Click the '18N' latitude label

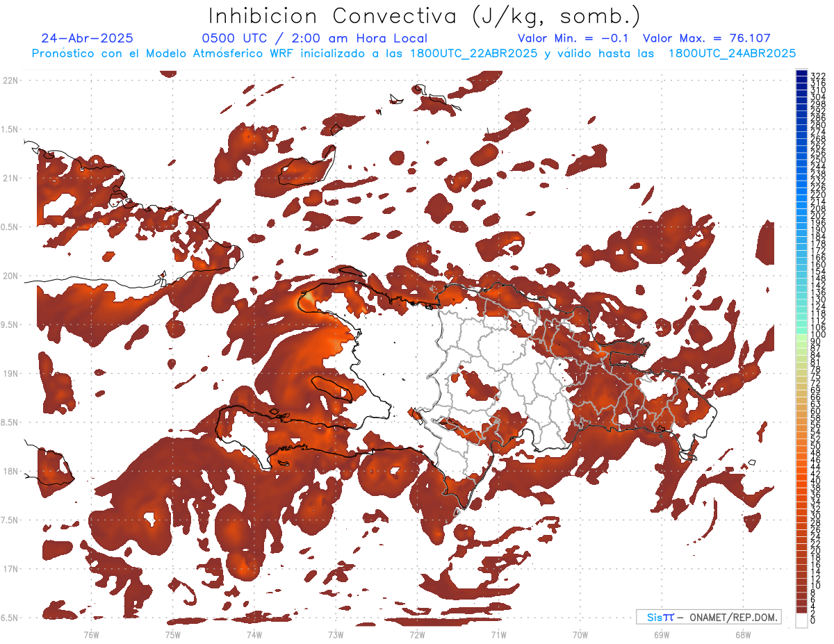(10, 471)
